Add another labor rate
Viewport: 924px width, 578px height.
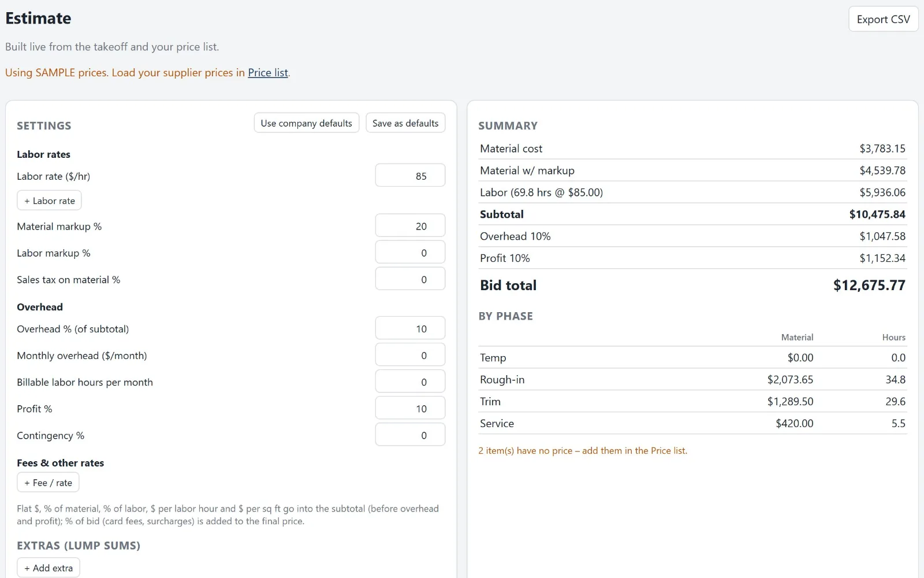49,201
